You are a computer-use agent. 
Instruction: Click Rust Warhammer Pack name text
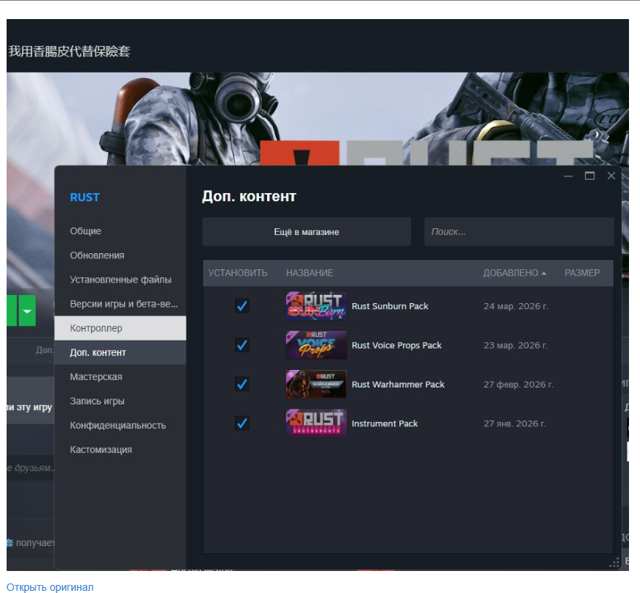(x=398, y=384)
